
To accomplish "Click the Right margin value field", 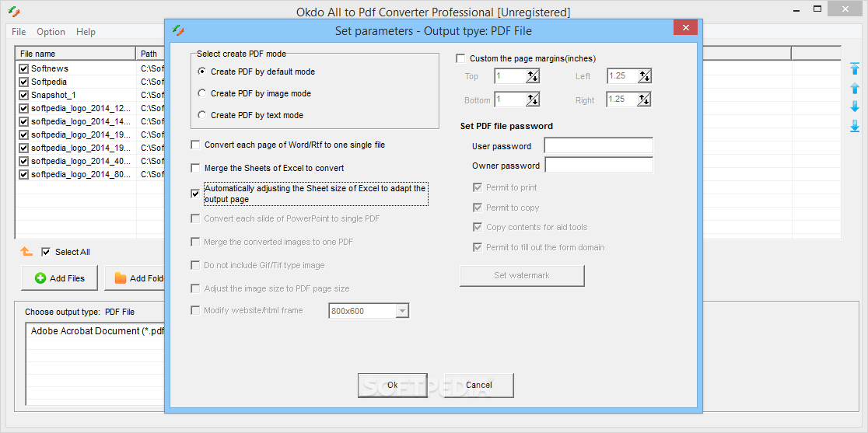I will coord(622,100).
